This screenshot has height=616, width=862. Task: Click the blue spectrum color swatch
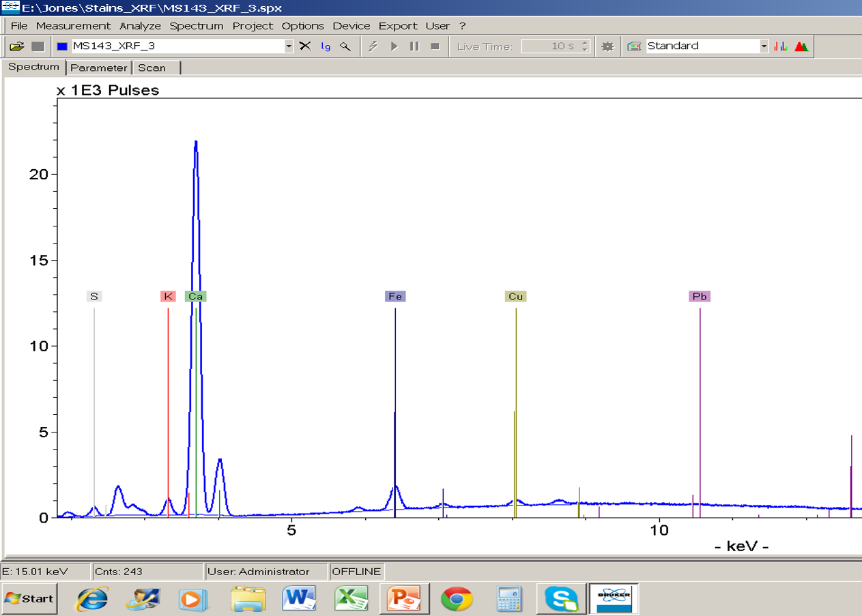pos(62,46)
